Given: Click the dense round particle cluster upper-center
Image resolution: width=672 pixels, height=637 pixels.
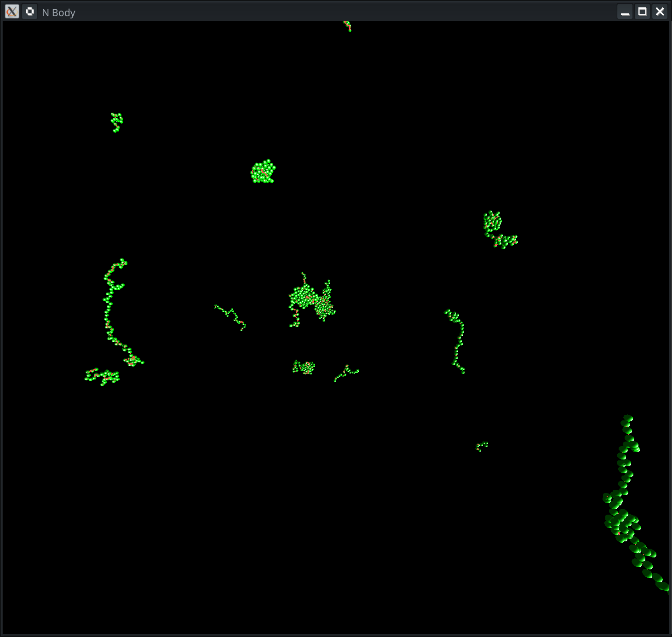Looking at the screenshot, I should (x=263, y=172).
